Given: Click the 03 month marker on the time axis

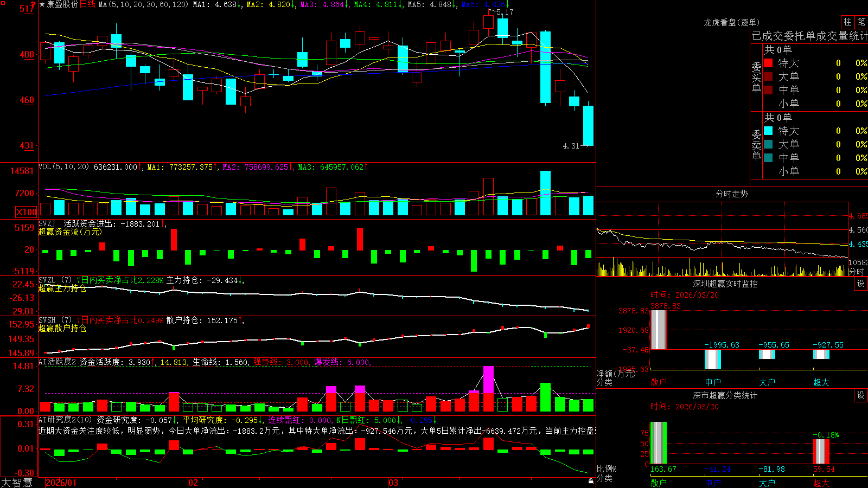Looking at the screenshot, I should tap(393, 483).
